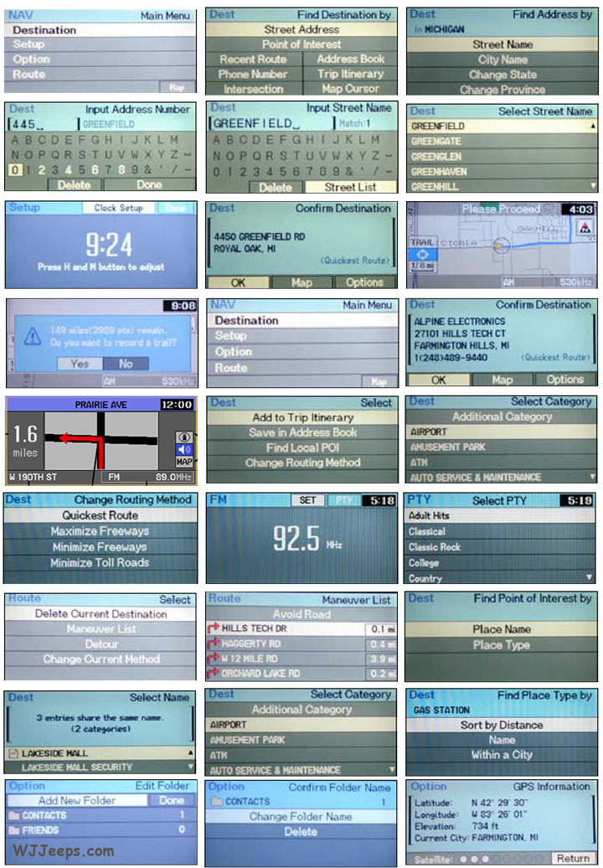603x868 pixels.
Task: Select No in the record trail prompt
Action: pyautogui.click(x=126, y=364)
